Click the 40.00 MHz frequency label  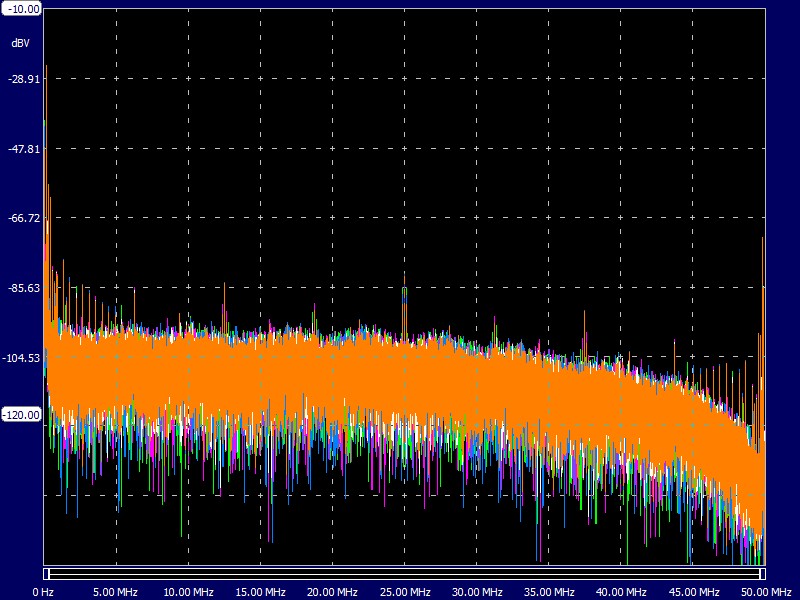tap(621, 592)
